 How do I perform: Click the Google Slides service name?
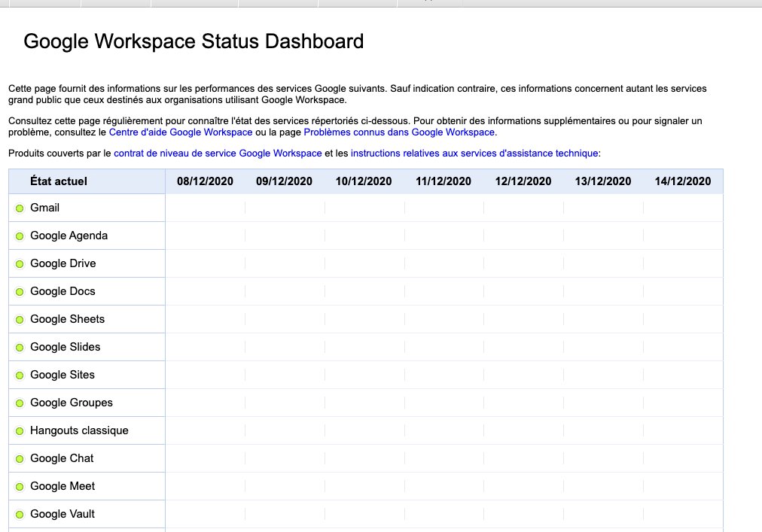tap(65, 347)
